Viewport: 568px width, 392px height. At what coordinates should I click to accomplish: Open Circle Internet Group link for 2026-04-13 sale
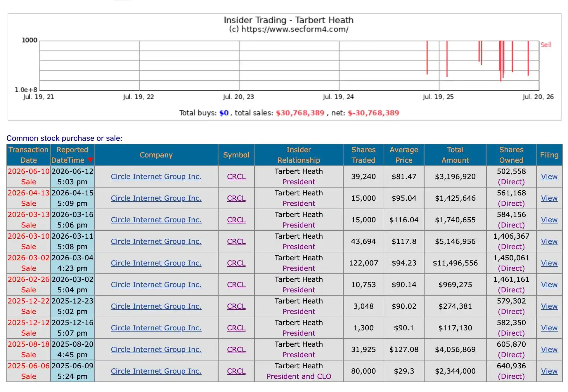[156, 198]
